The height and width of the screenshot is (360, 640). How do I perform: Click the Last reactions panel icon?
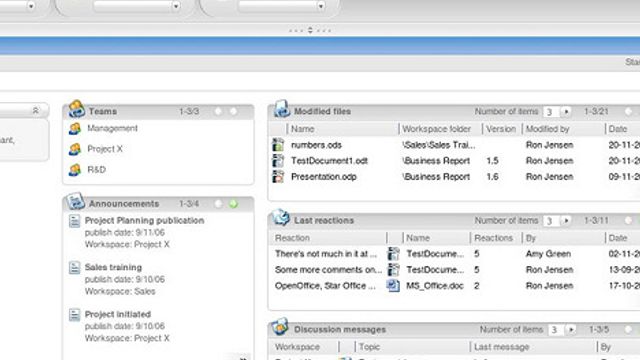(281, 218)
